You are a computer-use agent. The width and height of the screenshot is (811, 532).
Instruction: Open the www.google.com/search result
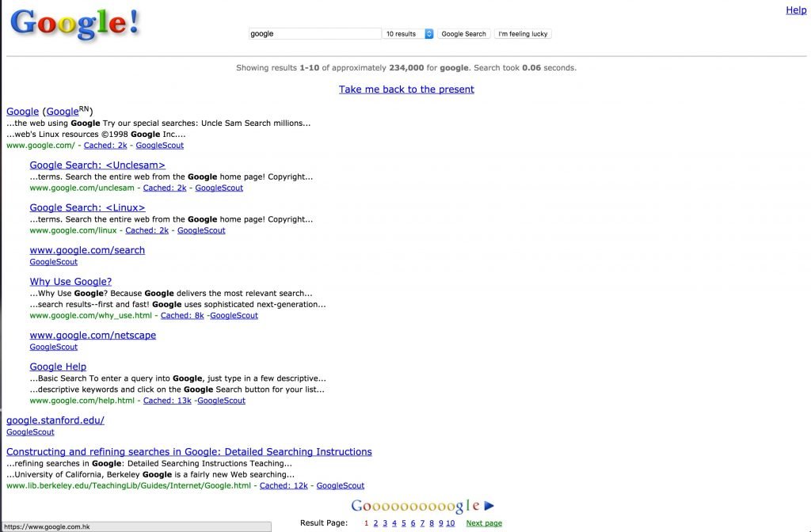pyautogui.click(x=87, y=249)
